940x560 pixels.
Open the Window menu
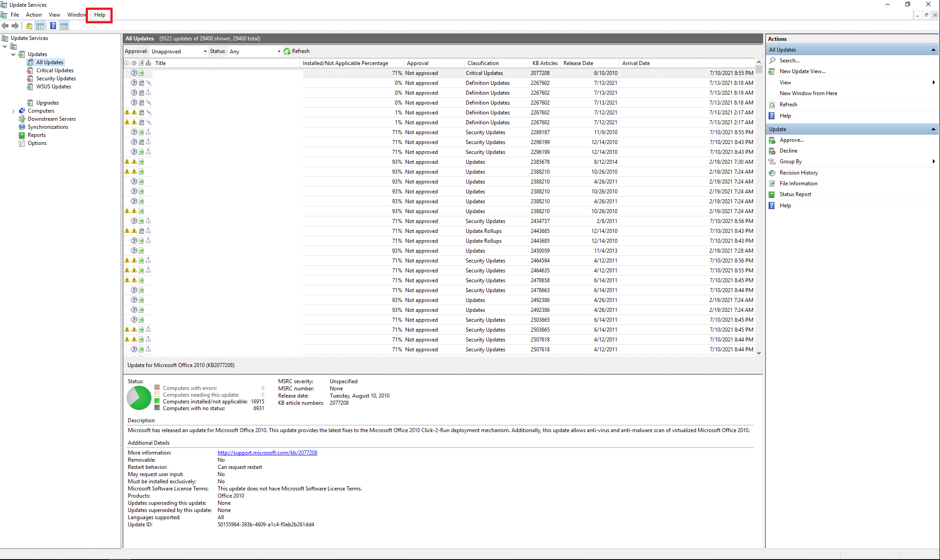tap(76, 15)
